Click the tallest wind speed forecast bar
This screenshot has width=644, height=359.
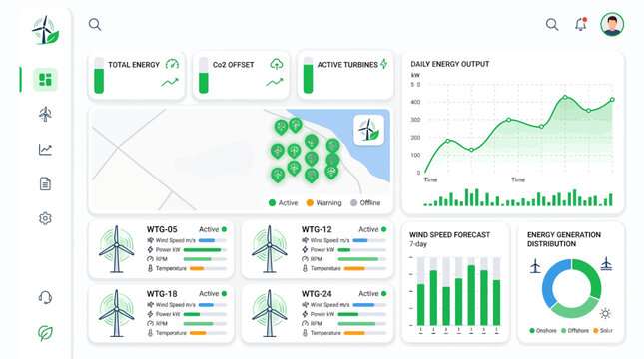coord(471,295)
